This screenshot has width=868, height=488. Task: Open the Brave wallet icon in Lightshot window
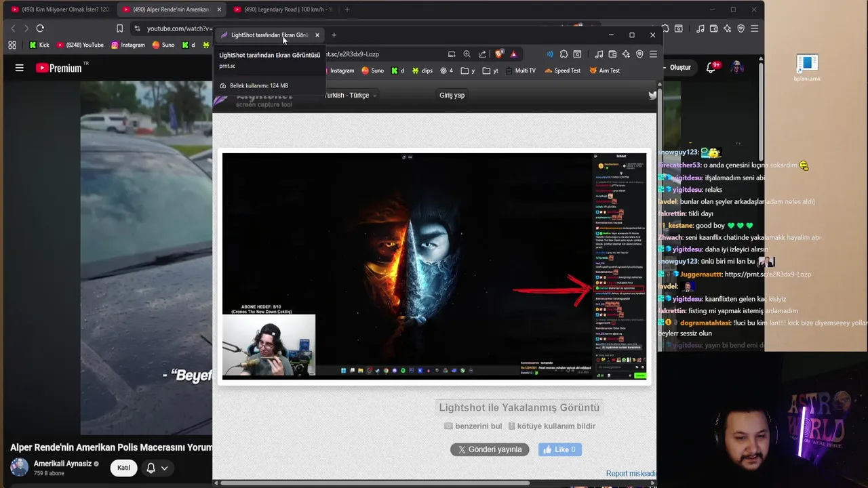612,54
